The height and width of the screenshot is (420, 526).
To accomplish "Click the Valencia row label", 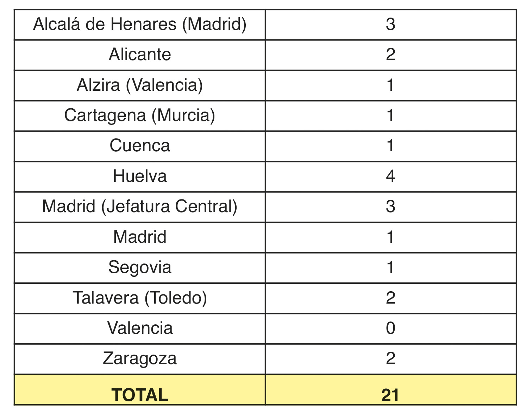I will click(x=140, y=329).
